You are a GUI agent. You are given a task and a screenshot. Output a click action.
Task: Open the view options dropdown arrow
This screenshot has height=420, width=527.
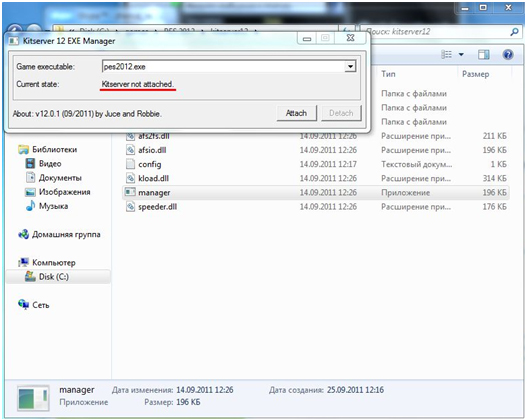point(461,54)
